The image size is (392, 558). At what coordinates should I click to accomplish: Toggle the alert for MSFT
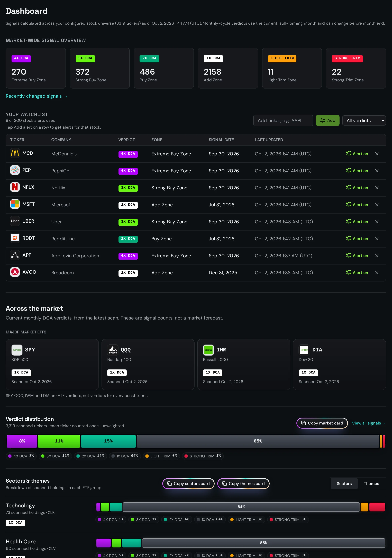coord(357,205)
